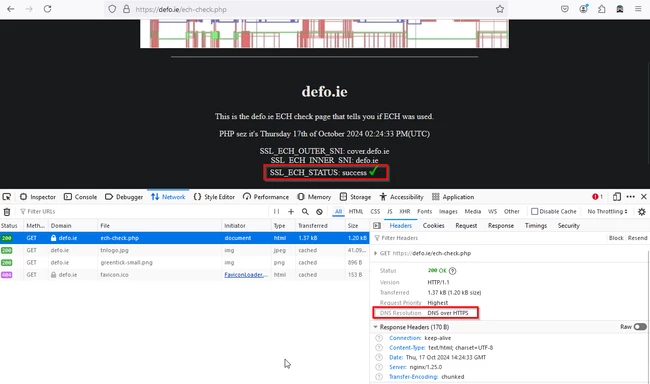This screenshot has width=650, height=384.
Task: Open the Firefox account icon
Action: click(583, 9)
